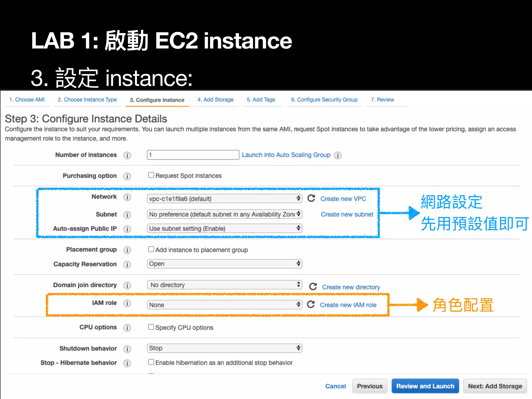Open the Shutdown behavior dropdown
This screenshot has width=532, height=399.
pyautogui.click(x=224, y=348)
